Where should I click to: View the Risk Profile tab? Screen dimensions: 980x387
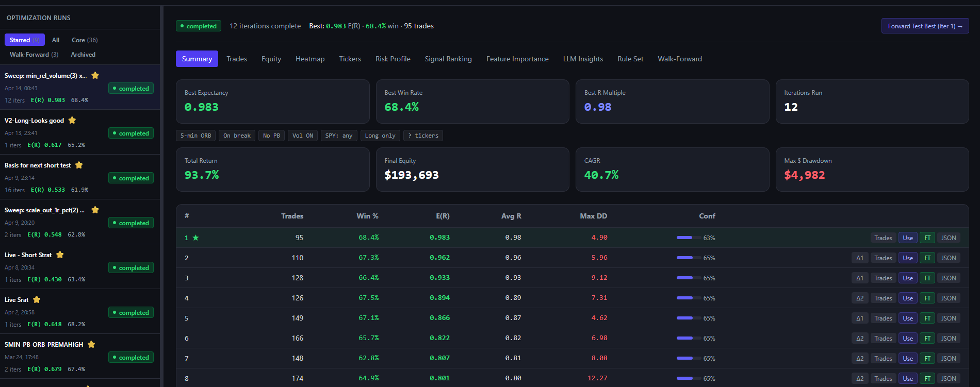point(393,59)
